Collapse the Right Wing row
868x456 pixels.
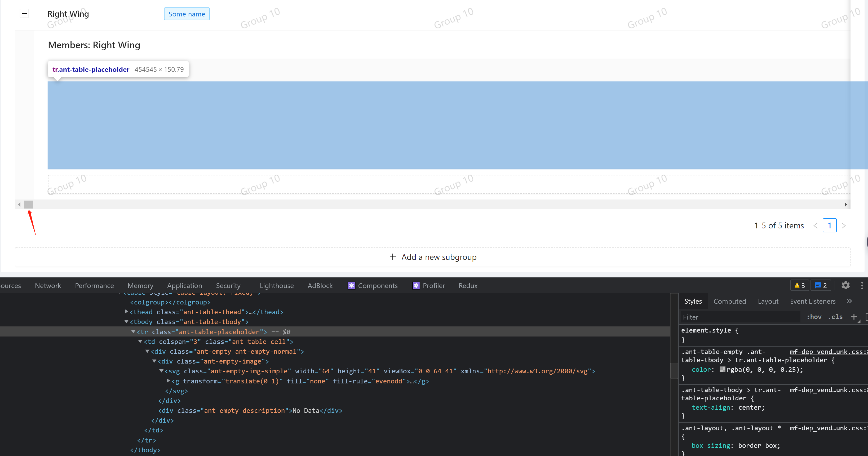pyautogui.click(x=24, y=14)
